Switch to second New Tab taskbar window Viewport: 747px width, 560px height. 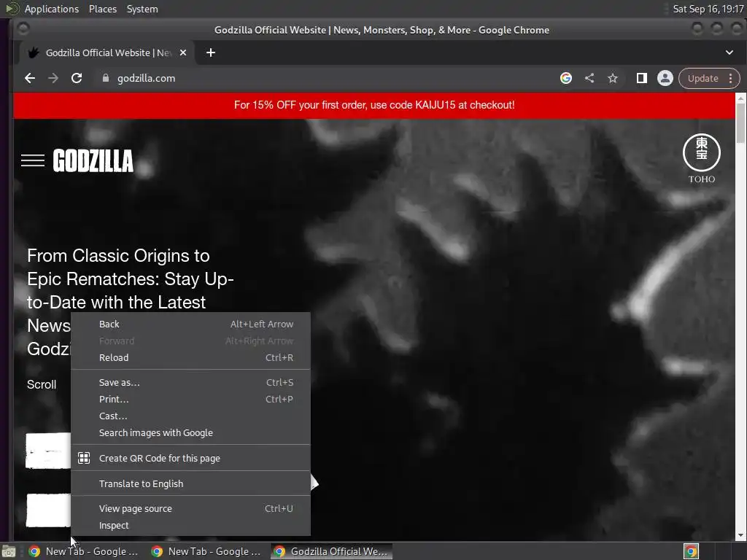coord(206,551)
